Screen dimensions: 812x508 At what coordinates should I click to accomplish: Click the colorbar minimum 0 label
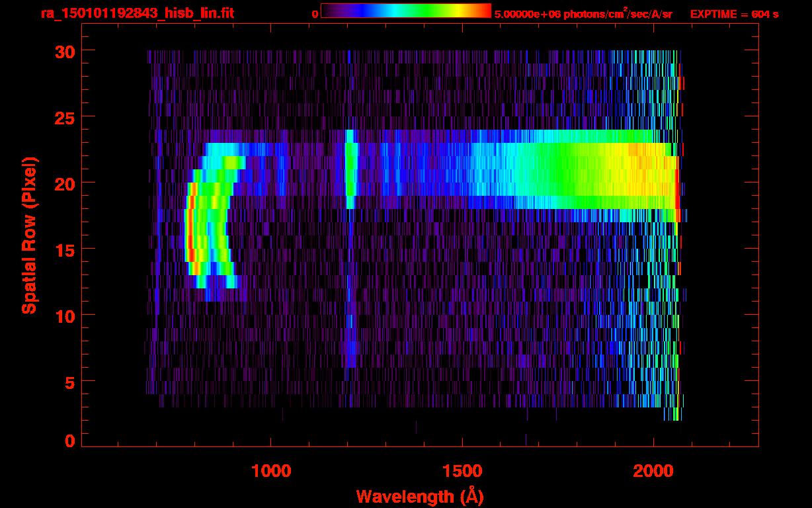point(315,14)
